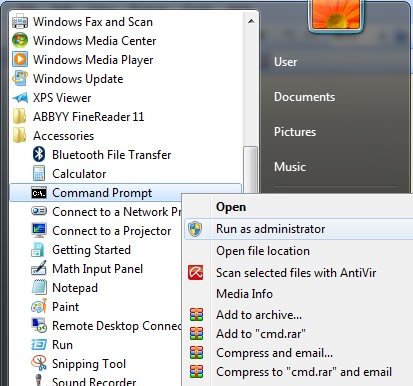413x386 pixels.
Task: Click the Bluetooth File Transfer label
Action: click(112, 155)
